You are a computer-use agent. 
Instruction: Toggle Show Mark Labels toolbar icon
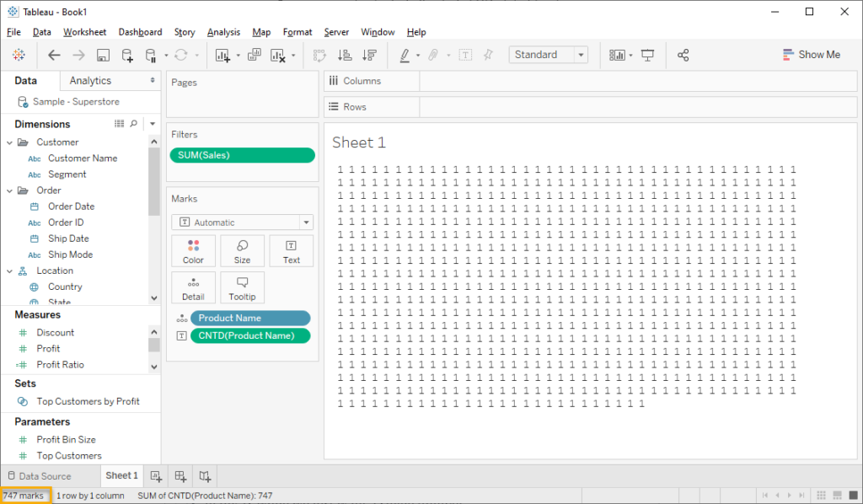[465, 55]
